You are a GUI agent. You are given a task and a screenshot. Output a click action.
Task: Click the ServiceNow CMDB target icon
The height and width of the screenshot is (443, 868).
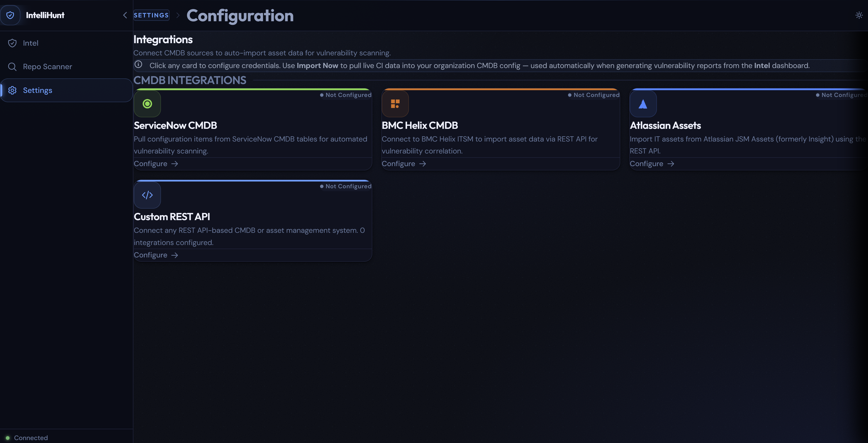coord(147,104)
